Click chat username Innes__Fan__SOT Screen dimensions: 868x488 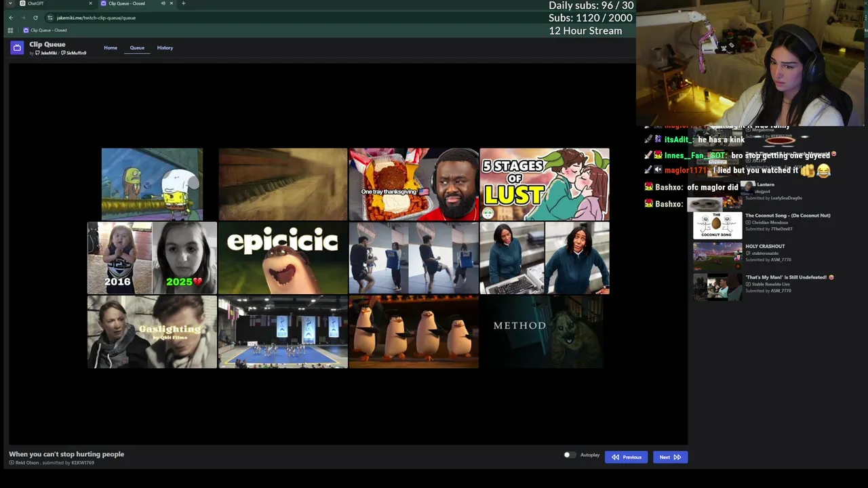pos(696,155)
